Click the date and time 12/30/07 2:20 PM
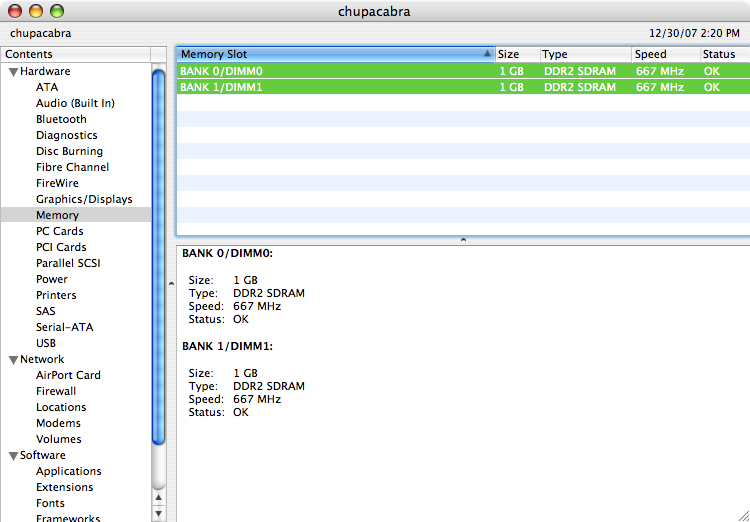Screen dimensions: 750x522 tap(694, 33)
